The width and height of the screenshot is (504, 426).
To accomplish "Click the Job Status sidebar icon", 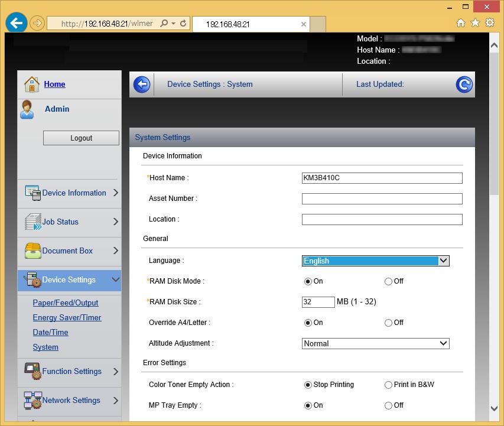I will (x=33, y=222).
